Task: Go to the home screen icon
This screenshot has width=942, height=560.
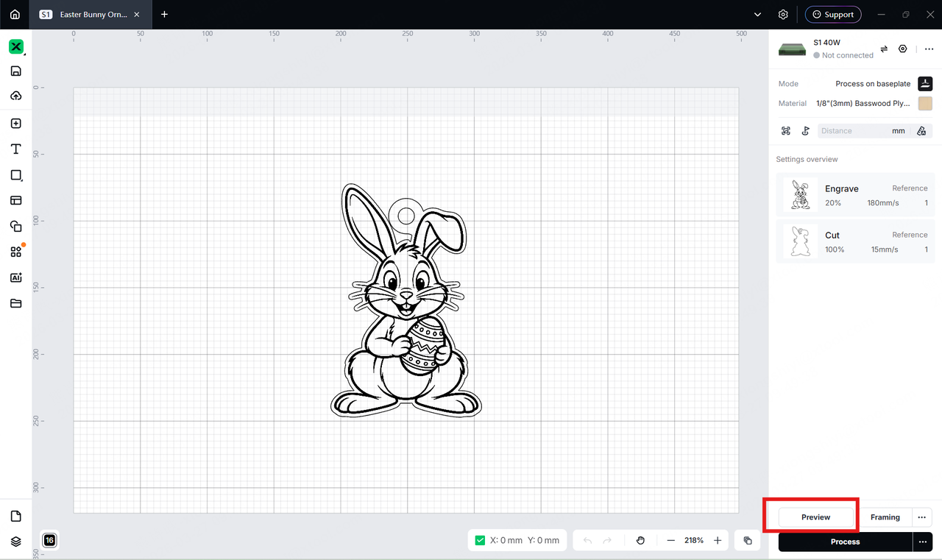Action: 15,14
